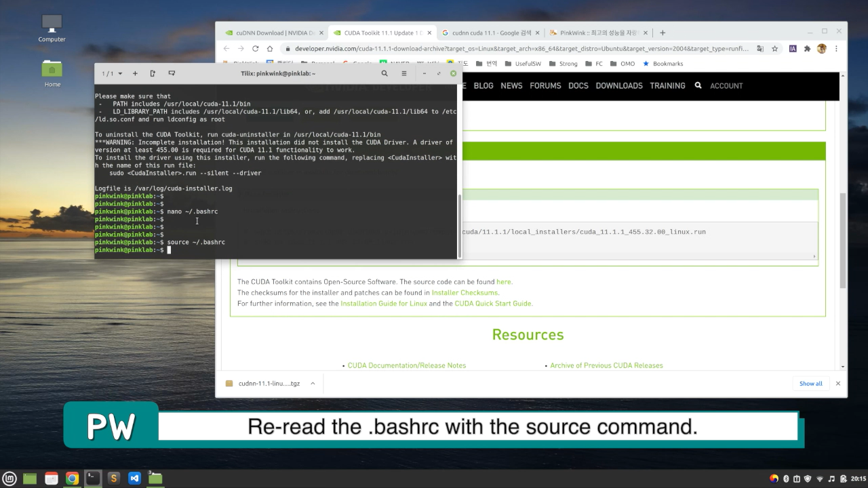Open FORUMS in NVIDIA nav bar
868x488 pixels.
pos(545,85)
